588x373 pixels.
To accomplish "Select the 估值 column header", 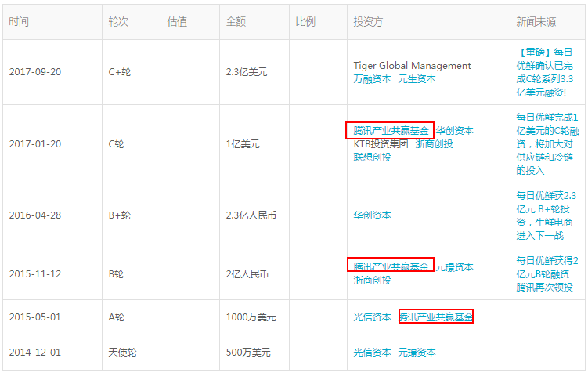I will (x=177, y=22).
